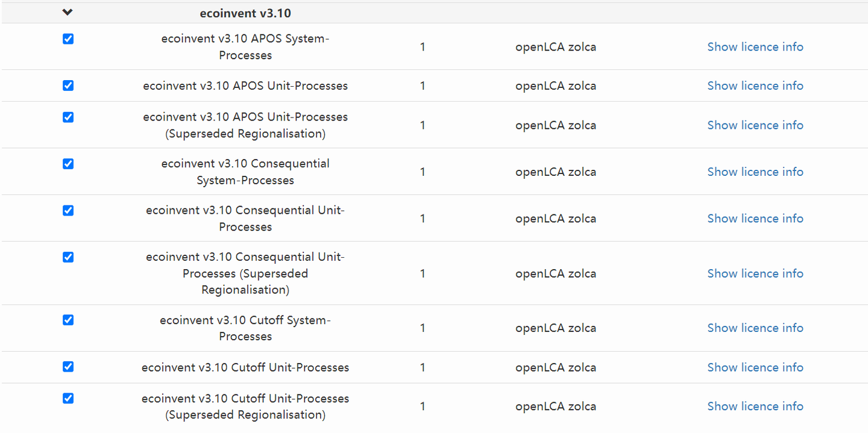
Task: Collapse the ecoinvent v3.10 group chevron
Action: (x=68, y=12)
